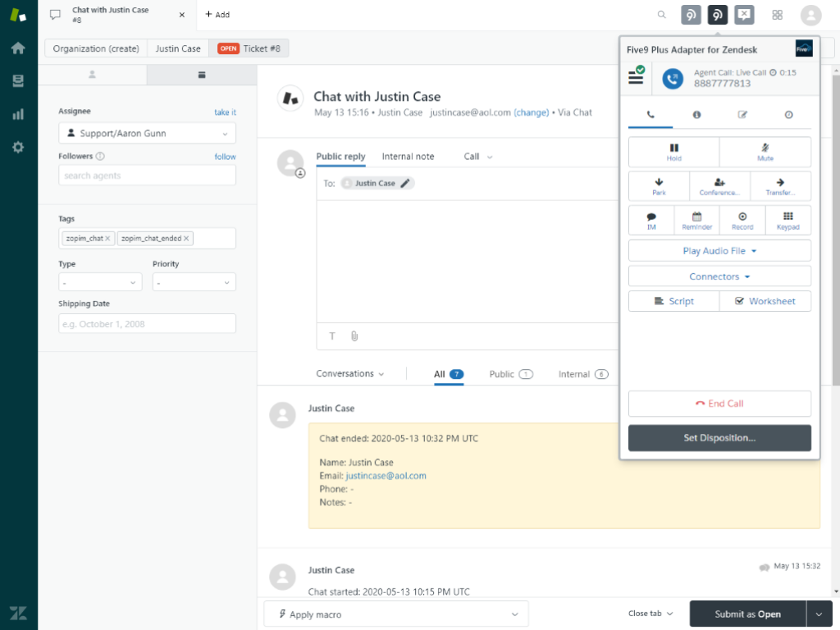Screen dimensions: 840x630
Task: Open the call Script
Action: point(674,301)
